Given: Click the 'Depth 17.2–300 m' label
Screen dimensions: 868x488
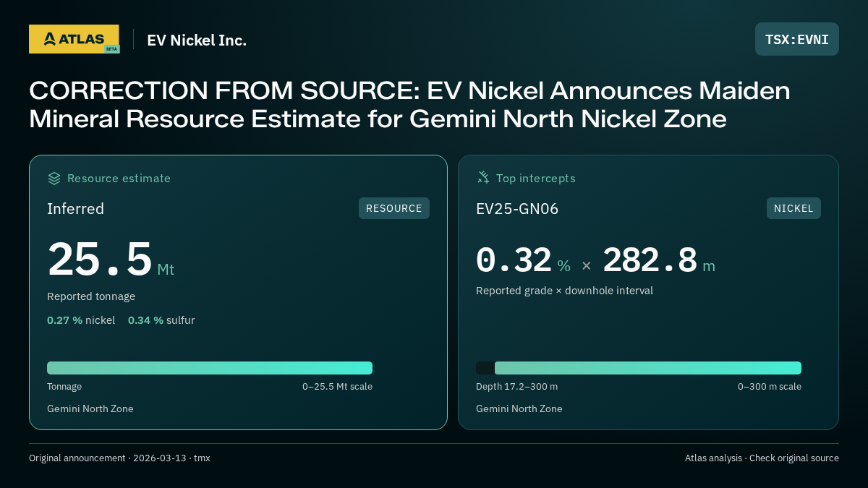Looking at the screenshot, I should tap(516, 387).
